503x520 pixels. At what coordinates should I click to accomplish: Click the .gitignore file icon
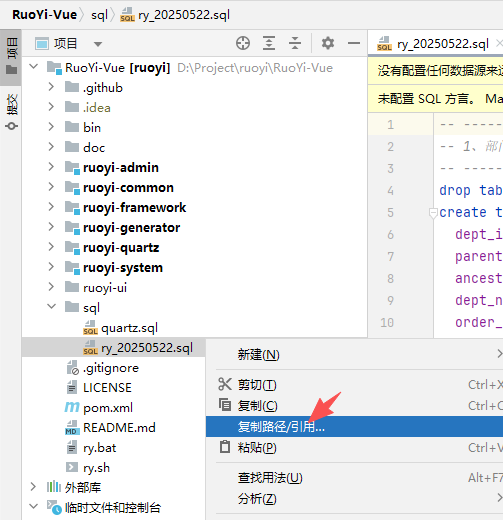73,368
